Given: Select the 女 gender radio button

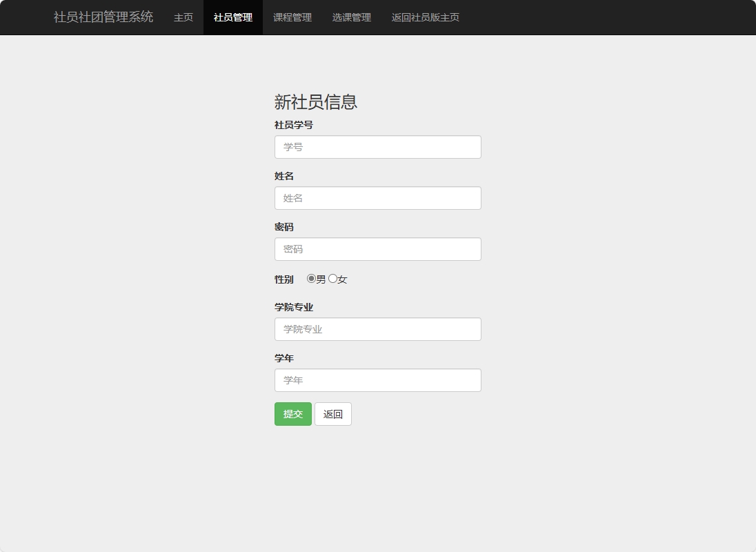Looking at the screenshot, I should pos(332,279).
